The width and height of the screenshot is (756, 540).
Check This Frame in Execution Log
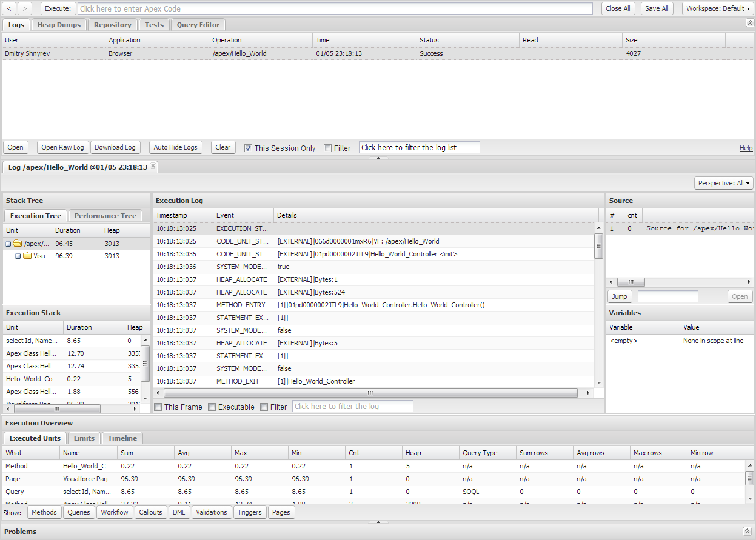(x=158, y=407)
